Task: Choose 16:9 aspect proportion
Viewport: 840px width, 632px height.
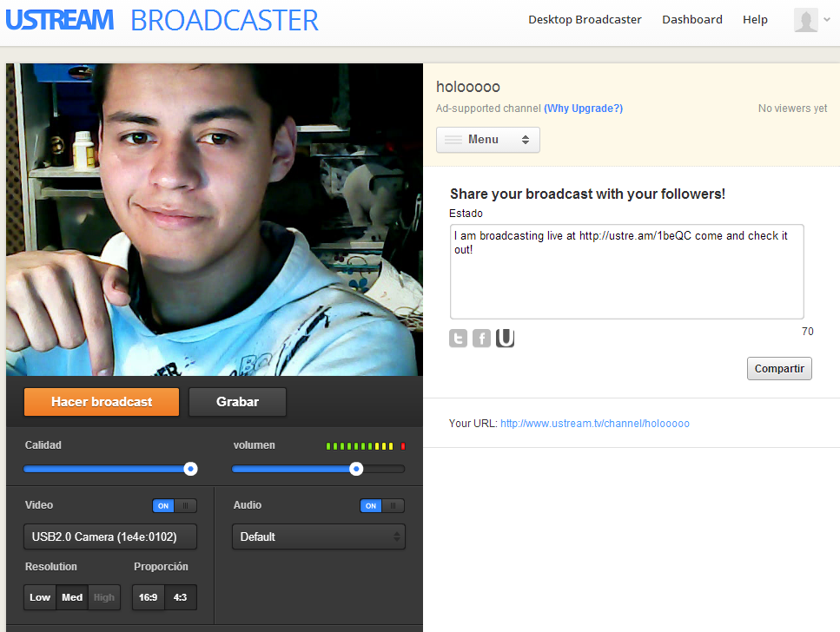Action: 149,597
